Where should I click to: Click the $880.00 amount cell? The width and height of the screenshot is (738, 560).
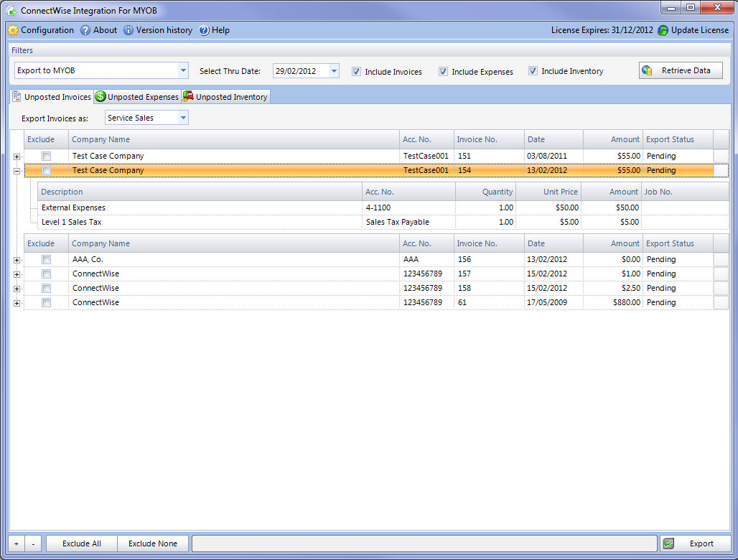pos(613,302)
